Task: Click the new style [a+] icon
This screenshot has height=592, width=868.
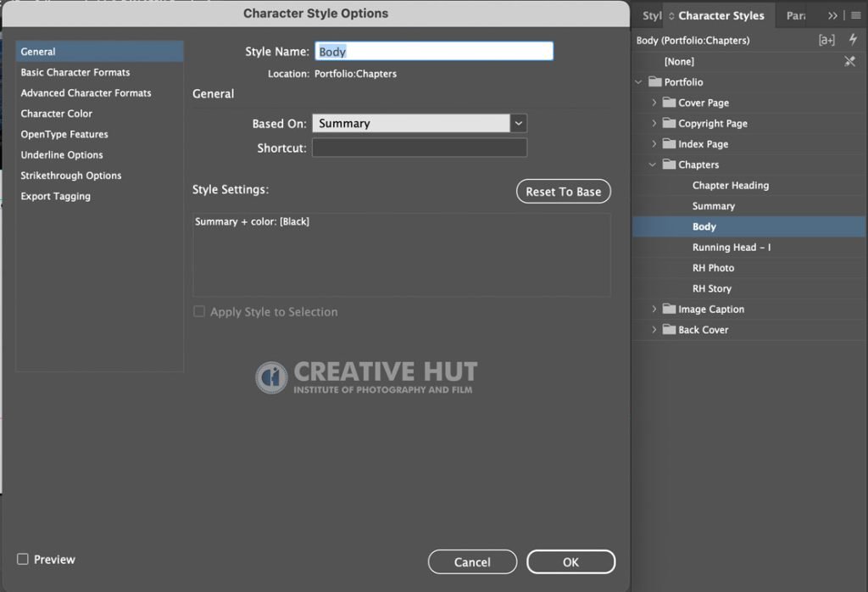Action: (x=826, y=40)
